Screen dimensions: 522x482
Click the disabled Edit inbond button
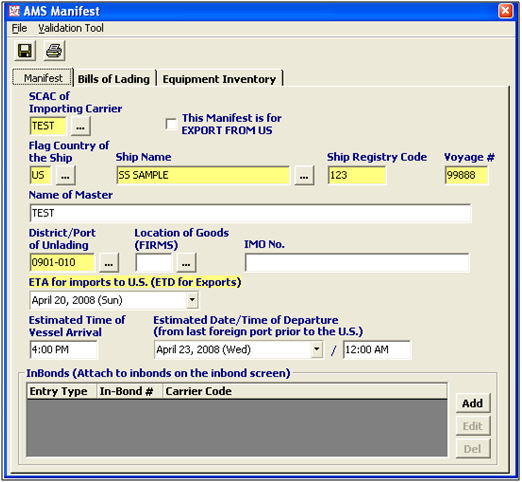pos(473,426)
